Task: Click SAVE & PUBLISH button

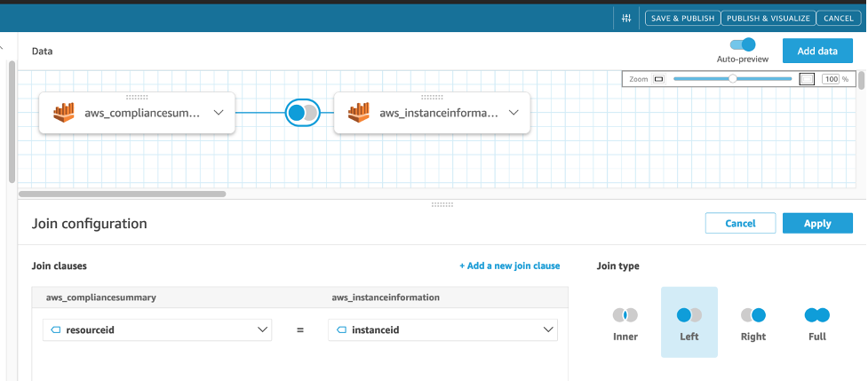Action: pyautogui.click(x=682, y=19)
